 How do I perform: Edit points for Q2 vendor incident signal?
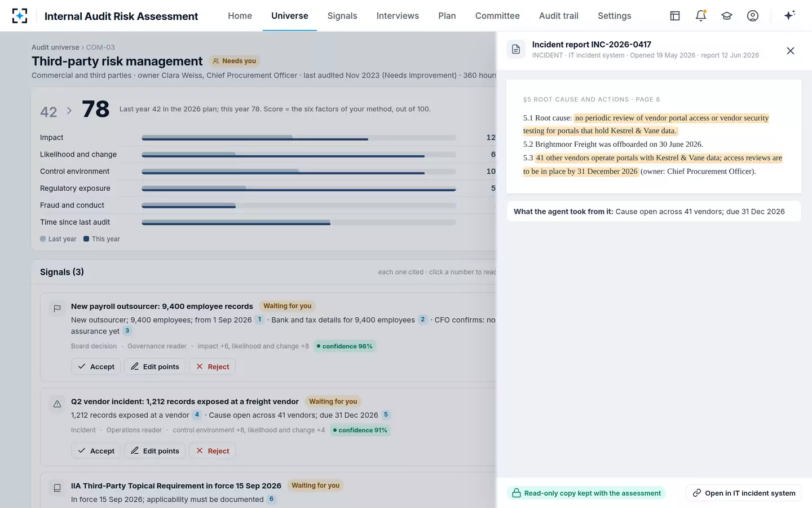click(x=155, y=450)
